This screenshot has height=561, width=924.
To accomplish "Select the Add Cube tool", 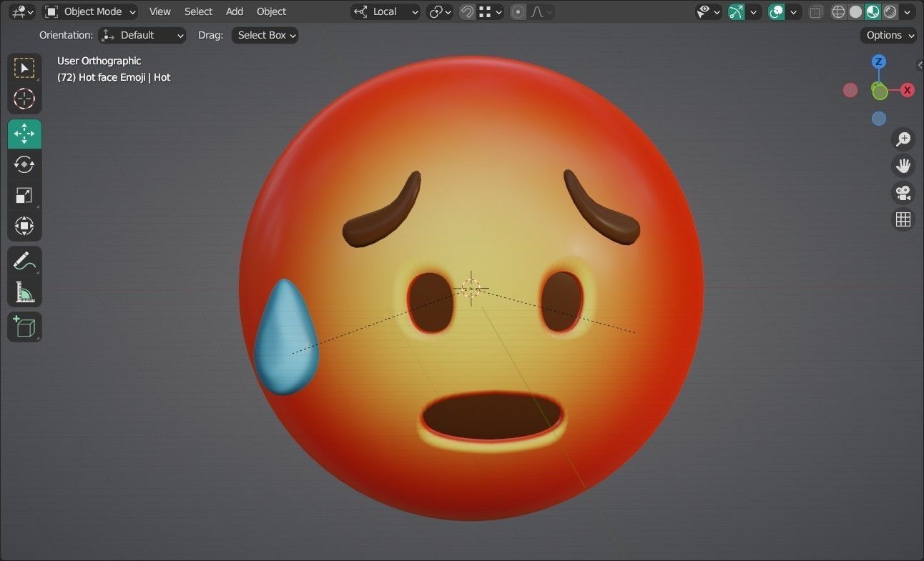I will 24,327.
